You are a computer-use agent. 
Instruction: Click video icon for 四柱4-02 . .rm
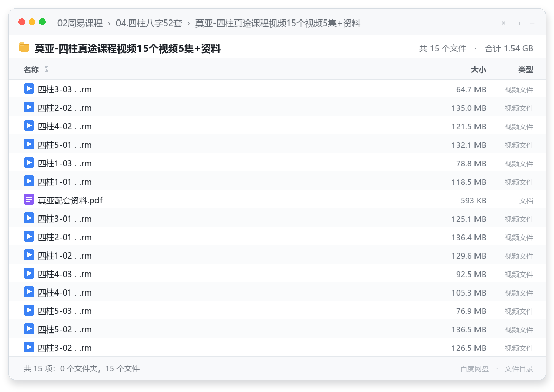click(29, 126)
